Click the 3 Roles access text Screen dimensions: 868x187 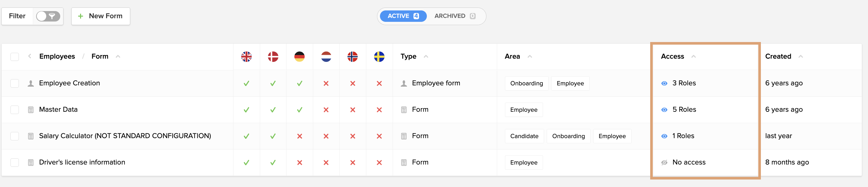tap(684, 83)
